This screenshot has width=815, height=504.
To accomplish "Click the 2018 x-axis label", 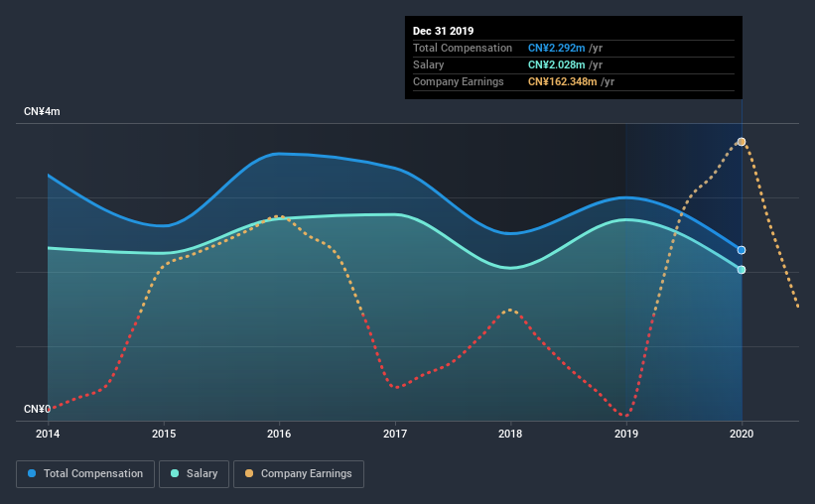I will point(510,434).
